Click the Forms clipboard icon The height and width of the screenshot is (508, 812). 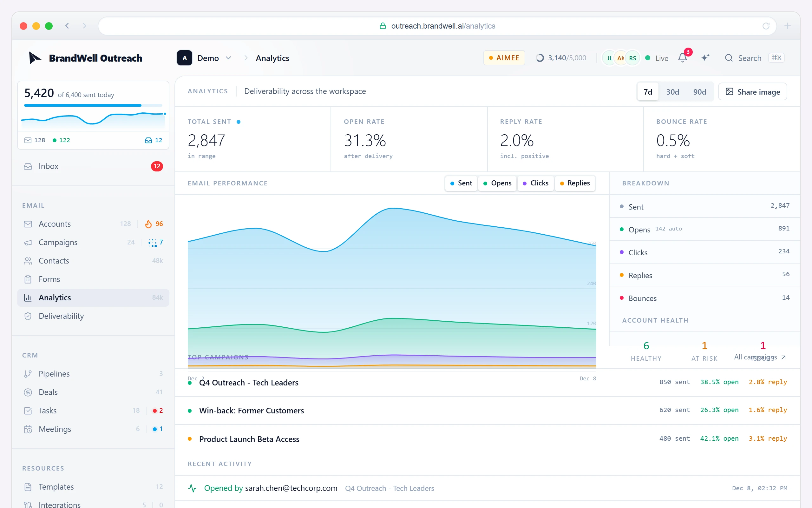pyautogui.click(x=28, y=279)
